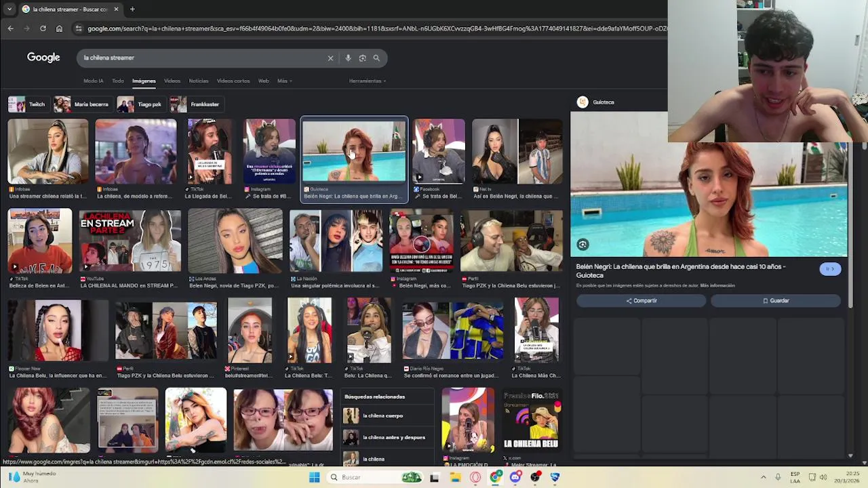Image resolution: width=868 pixels, height=488 pixels.
Task: Open File Explorer from the taskbar
Action: click(455, 477)
